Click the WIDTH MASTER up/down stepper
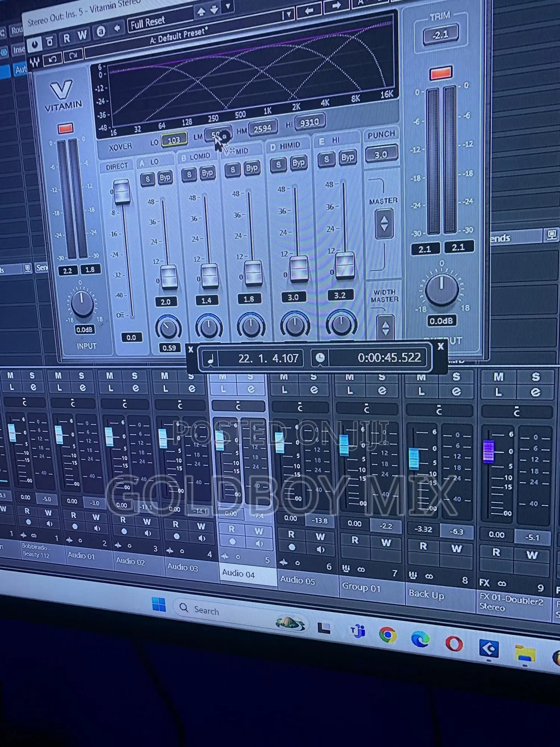This screenshot has width=560, height=747. click(385, 327)
